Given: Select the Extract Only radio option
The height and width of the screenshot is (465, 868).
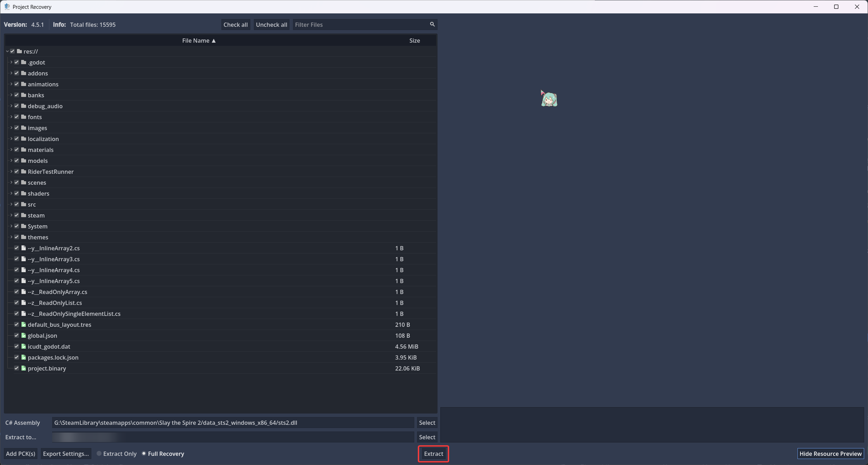Looking at the screenshot, I should click(99, 453).
